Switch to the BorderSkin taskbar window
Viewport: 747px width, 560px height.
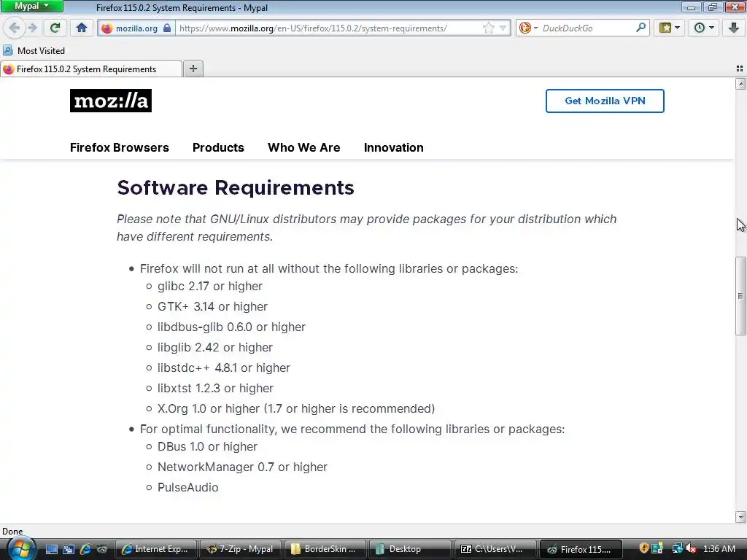coord(325,549)
